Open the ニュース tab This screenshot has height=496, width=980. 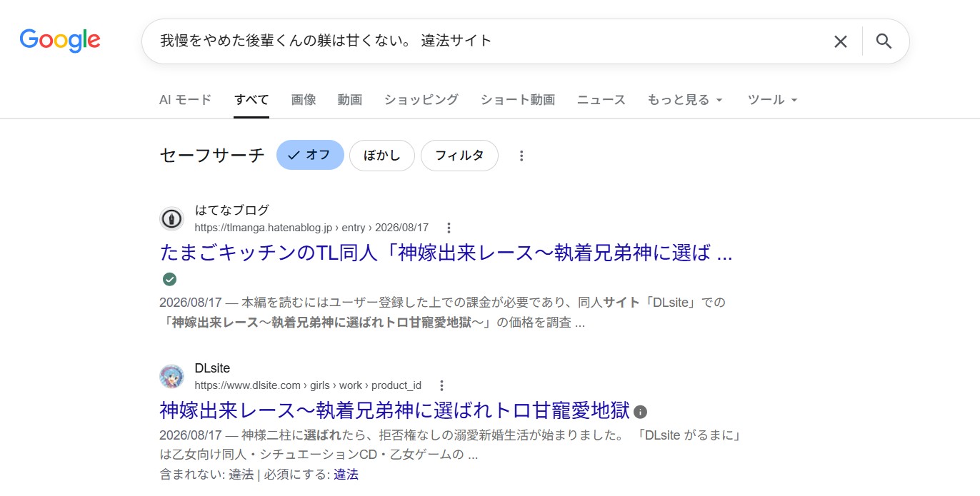click(601, 100)
